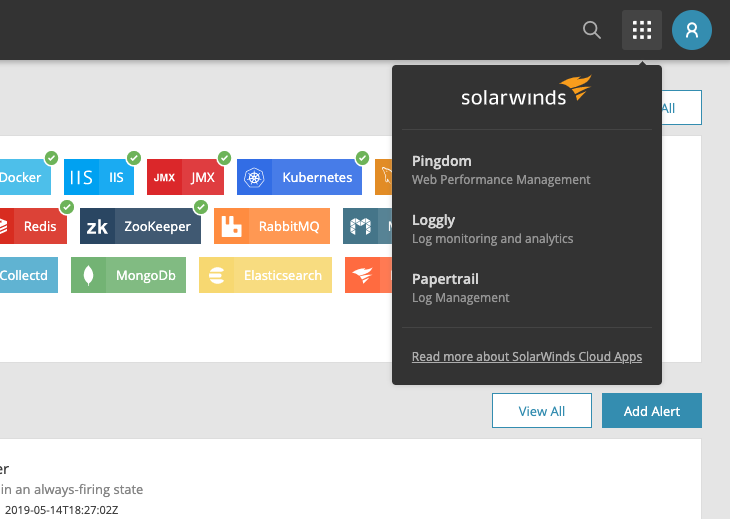Click the Add Alert button
Screen dimensions: 730x519
point(651,411)
